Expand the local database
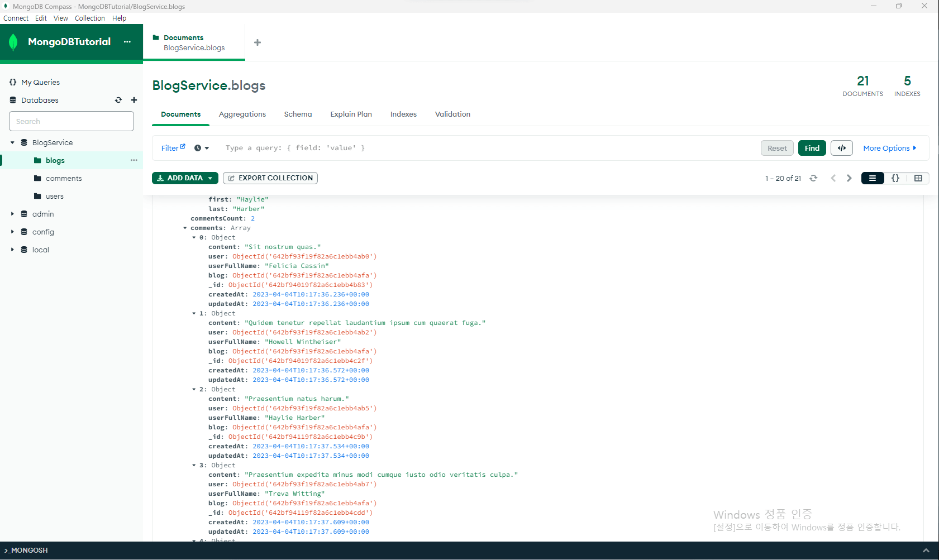 click(x=12, y=250)
